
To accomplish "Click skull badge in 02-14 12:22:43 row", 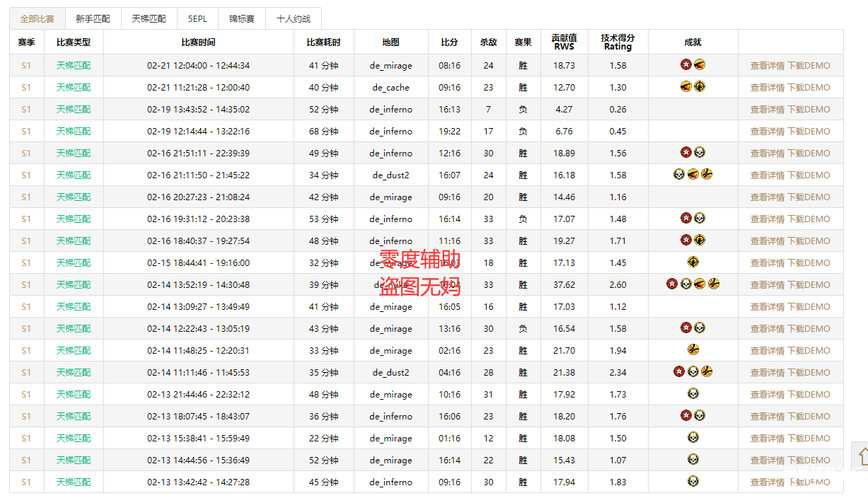I will point(700,328).
